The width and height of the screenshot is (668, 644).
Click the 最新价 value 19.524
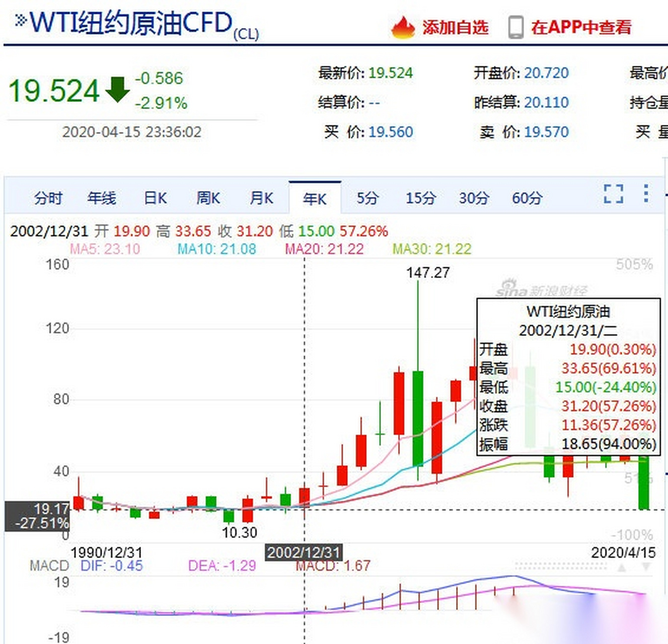coord(391,73)
